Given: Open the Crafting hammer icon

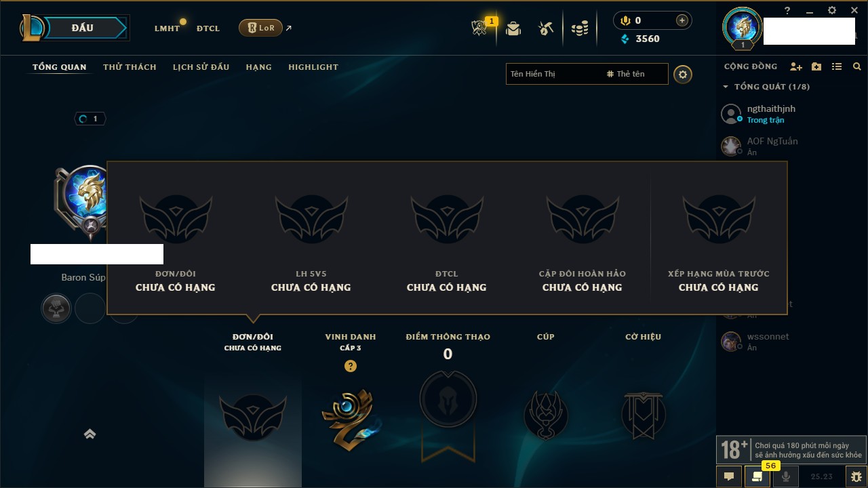Looking at the screenshot, I should 546,28.
